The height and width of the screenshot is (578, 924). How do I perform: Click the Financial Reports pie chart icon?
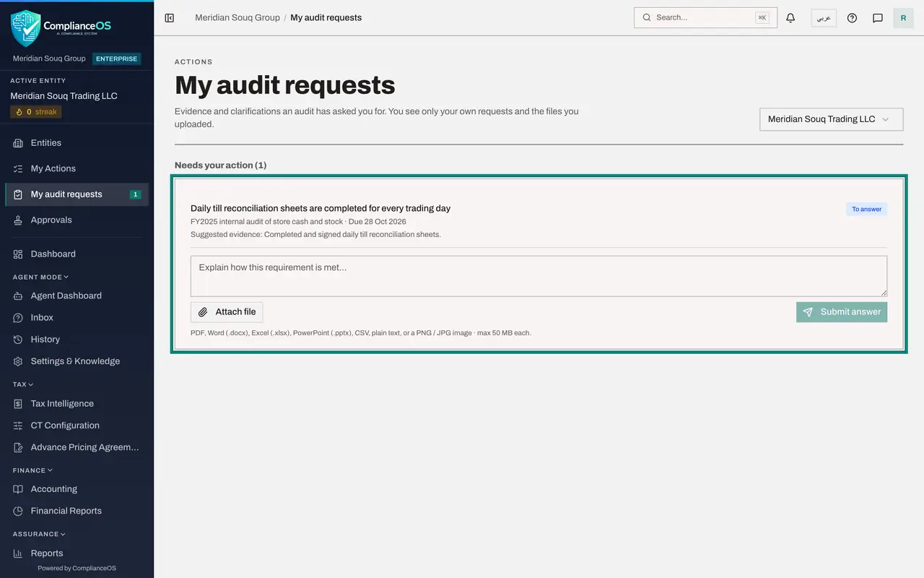point(18,511)
